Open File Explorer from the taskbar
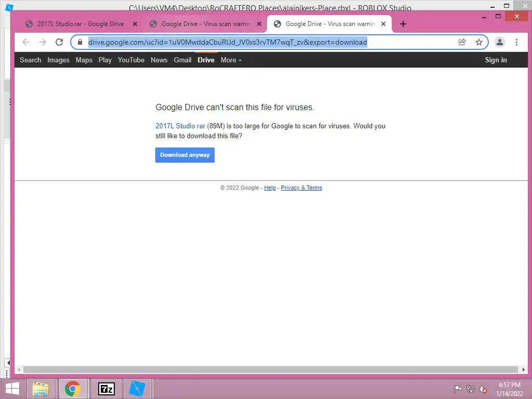 (41, 389)
